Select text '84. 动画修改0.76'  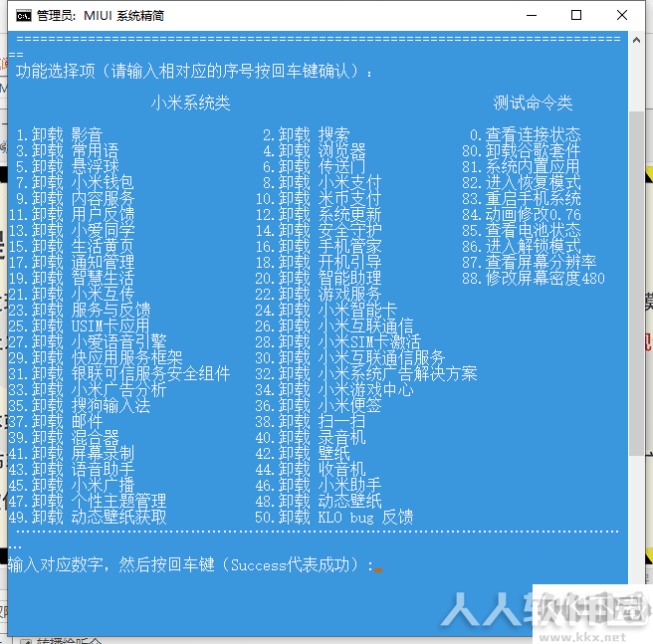[x=521, y=215]
